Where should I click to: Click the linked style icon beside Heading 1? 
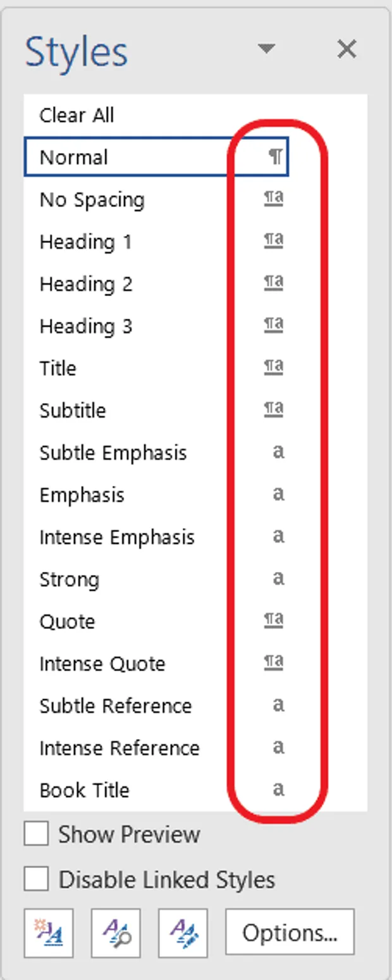coord(274,241)
